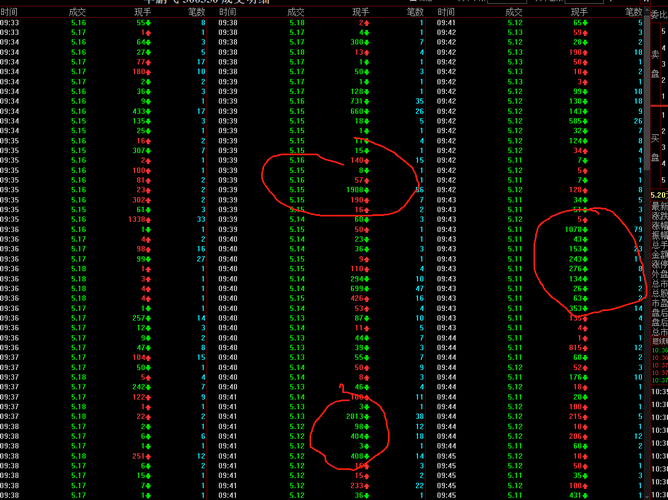This screenshot has width=668, height=500.
Task: Select the 302 volume trade at 09:35
Action: (x=142, y=200)
